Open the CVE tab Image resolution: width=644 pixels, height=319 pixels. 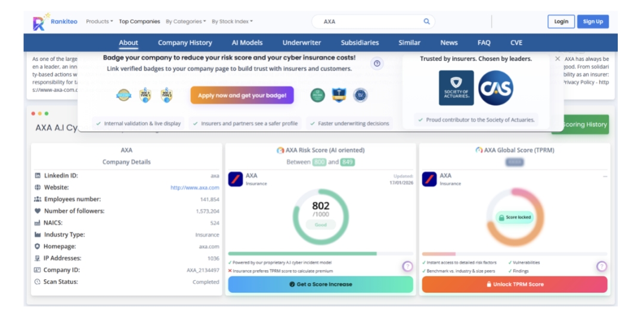(516, 43)
